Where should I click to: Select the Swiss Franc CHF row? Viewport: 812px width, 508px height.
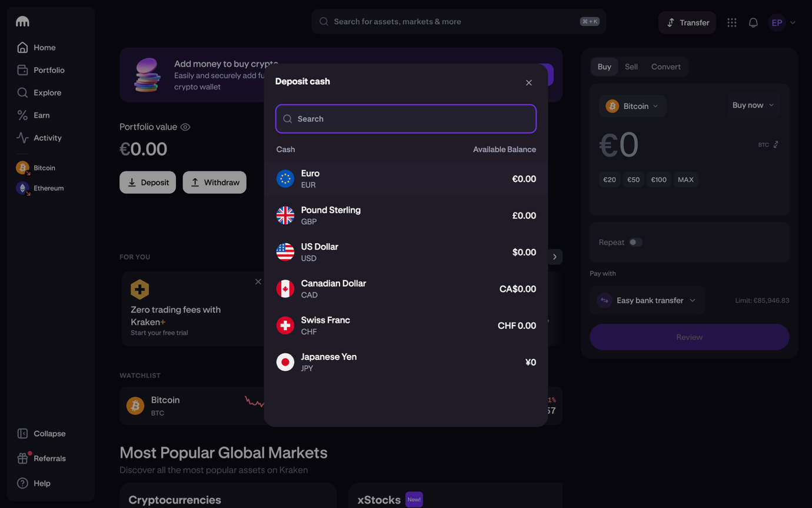[x=406, y=326]
